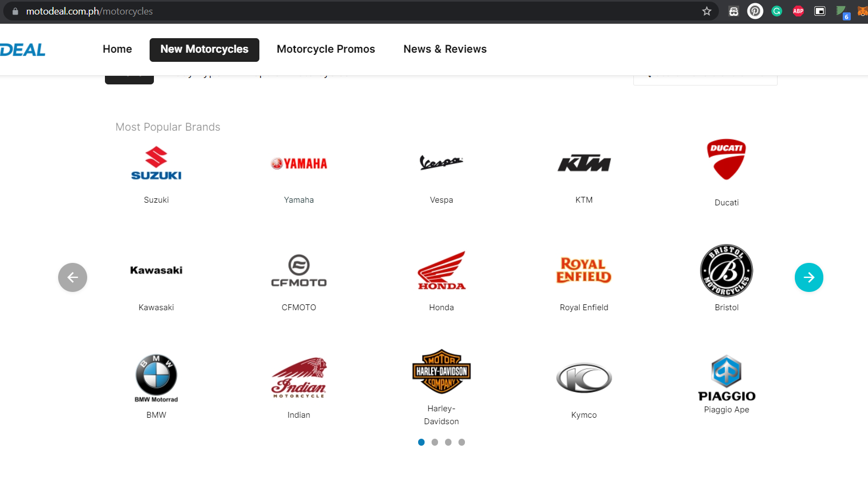Click the Kawasaki wordmark logo

click(156, 270)
